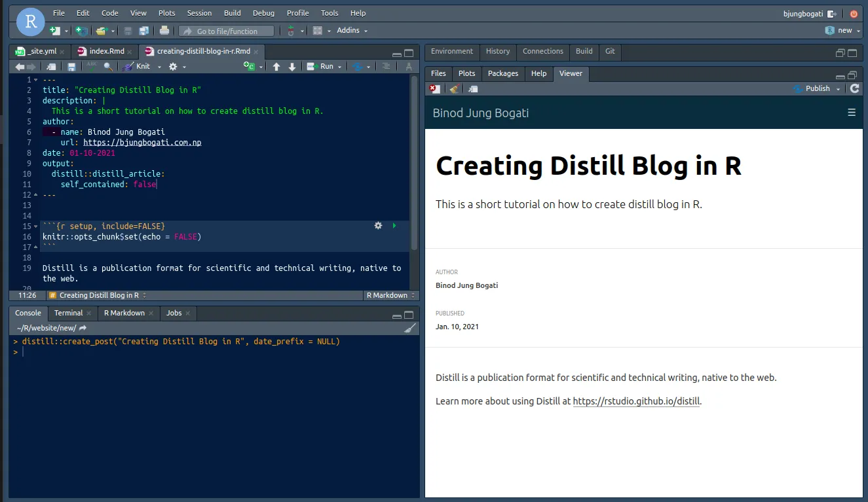Viewport: 868px width, 502px height.
Task: Click the print icon in the main toolbar
Action: [164, 31]
